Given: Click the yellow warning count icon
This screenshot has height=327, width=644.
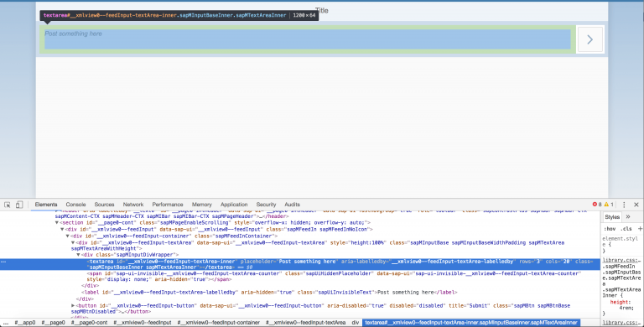Looking at the screenshot, I should [606, 205].
